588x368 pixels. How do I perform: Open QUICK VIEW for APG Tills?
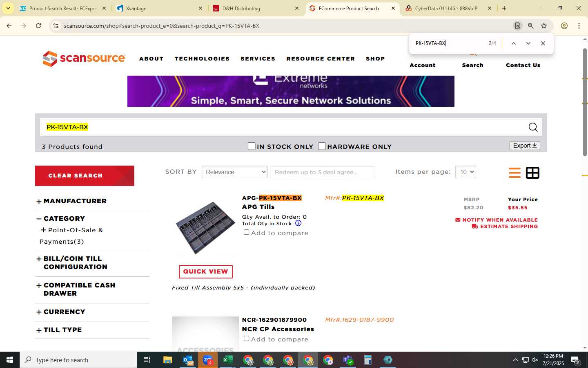(x=205, y=272)
